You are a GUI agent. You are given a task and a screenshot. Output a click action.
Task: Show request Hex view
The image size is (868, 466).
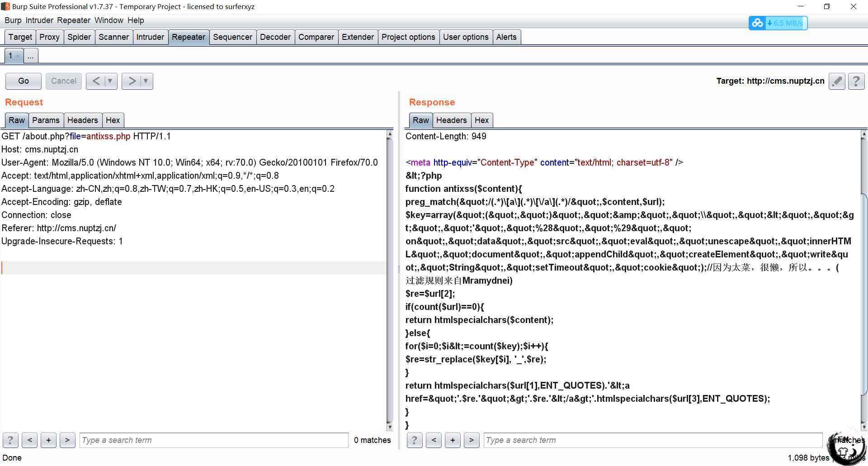113,120
